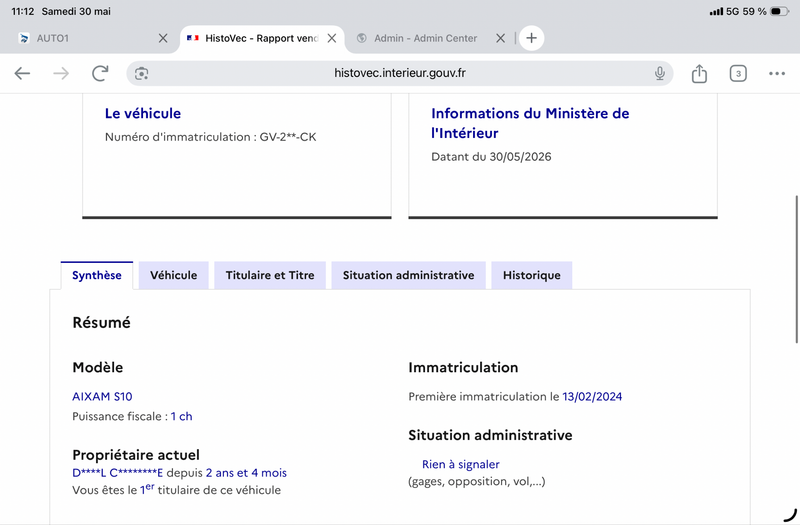Image resolution: width=800 pixels, height=525 pixels.
Task: Open the share sheet icon
Action: pyautogui.click(x=699, y=73)
